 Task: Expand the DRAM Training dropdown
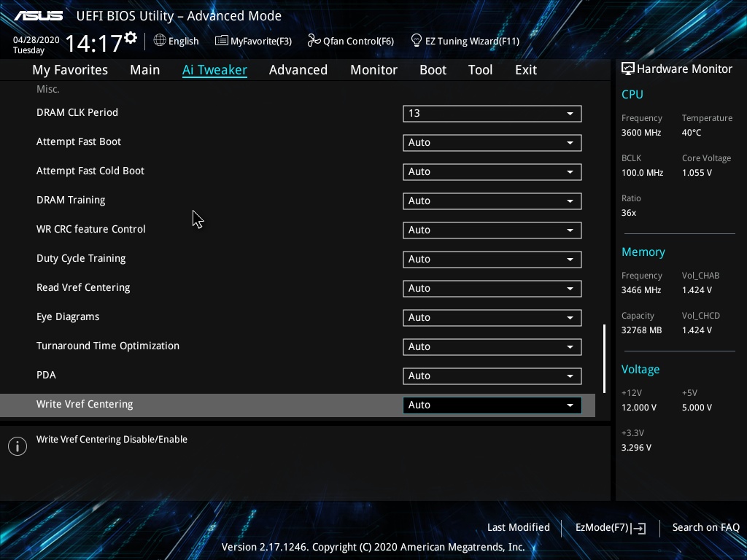pyautogui.click(x=492, y=201)
